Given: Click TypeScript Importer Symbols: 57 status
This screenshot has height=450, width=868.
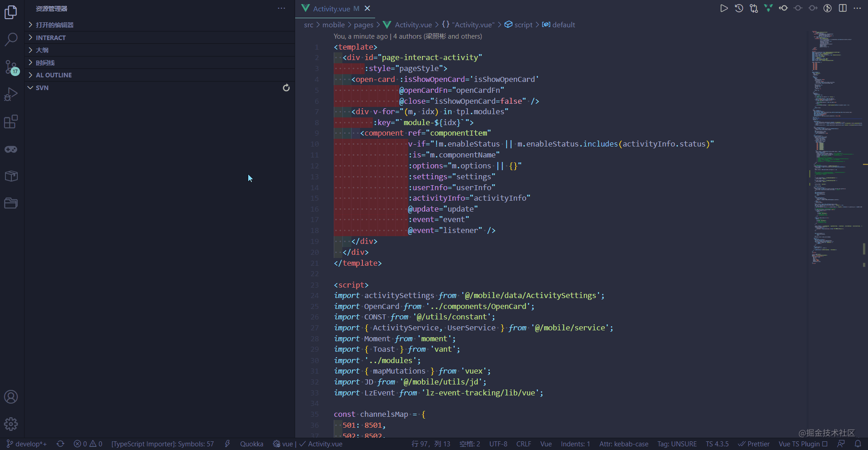Looking at the screenshot, I should (162, 444).
